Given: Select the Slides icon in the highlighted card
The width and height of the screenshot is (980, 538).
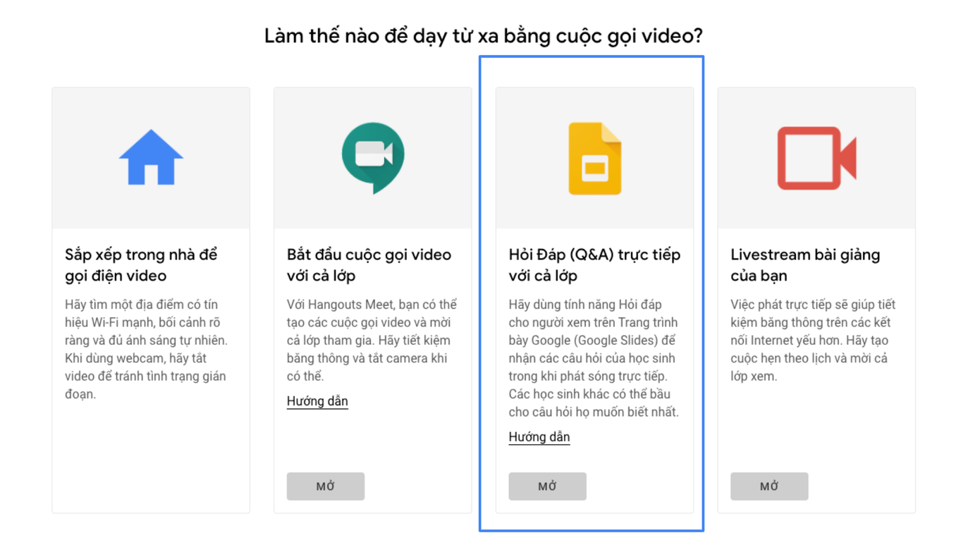Looking at the screenshot, I should tap(594, 157).
